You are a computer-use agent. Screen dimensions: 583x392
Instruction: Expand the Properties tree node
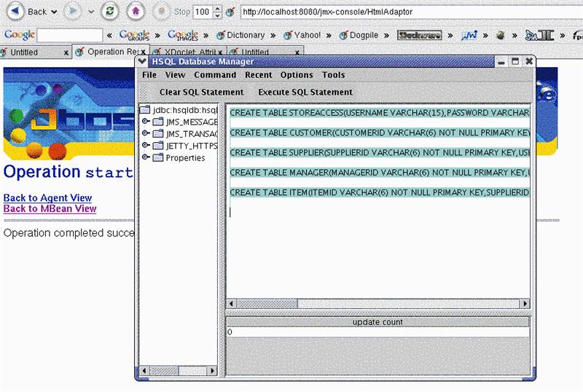click(x=146, y=157)
